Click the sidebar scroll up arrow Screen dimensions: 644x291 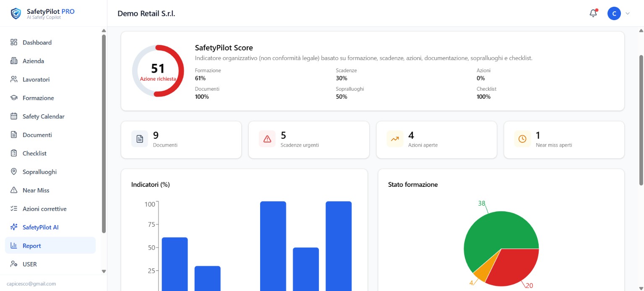tap(104, 31)
